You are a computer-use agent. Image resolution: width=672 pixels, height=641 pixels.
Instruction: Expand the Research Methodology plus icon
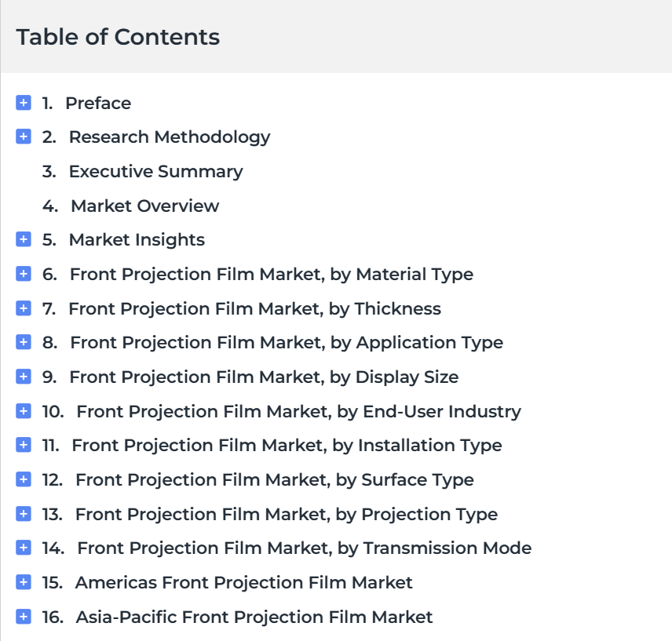pos(24,137)
